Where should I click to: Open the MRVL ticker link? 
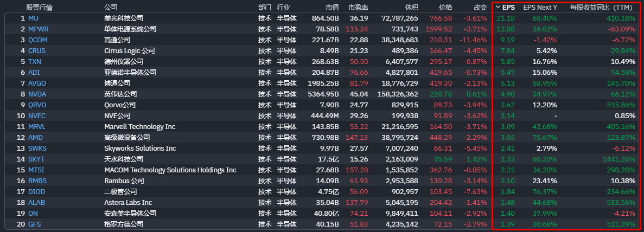[37, 126]
